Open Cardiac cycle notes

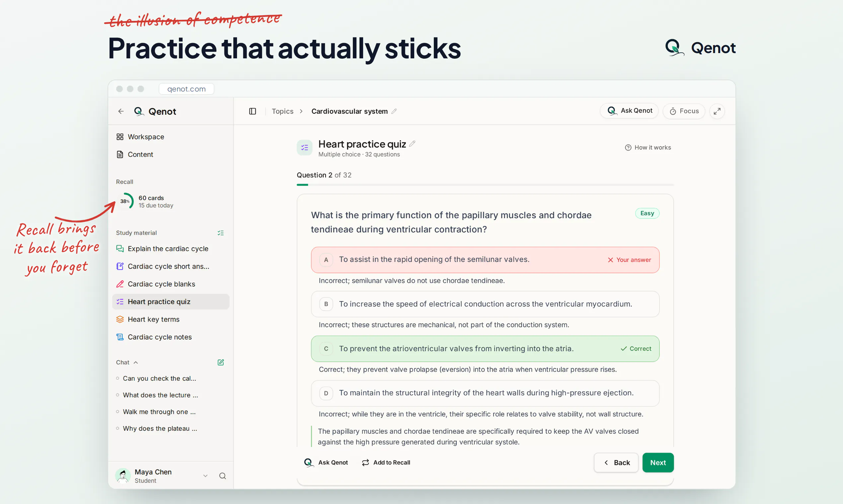tap(171, 337)
